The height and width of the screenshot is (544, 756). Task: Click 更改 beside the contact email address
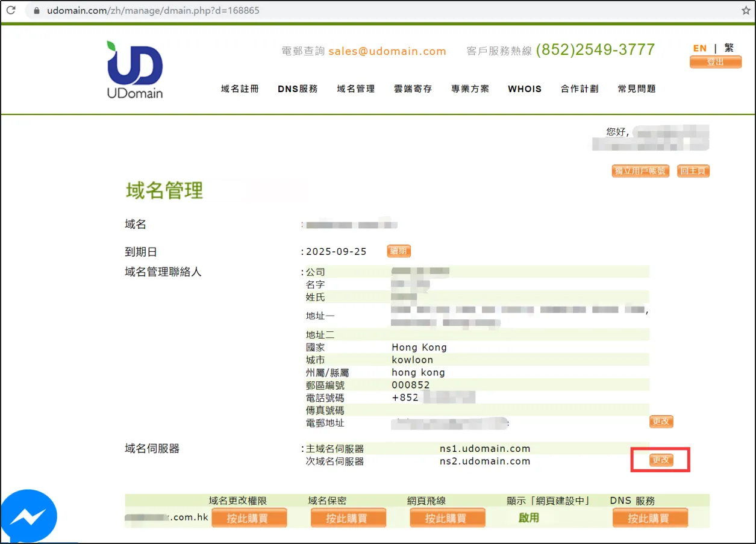[x=661, y=422]
